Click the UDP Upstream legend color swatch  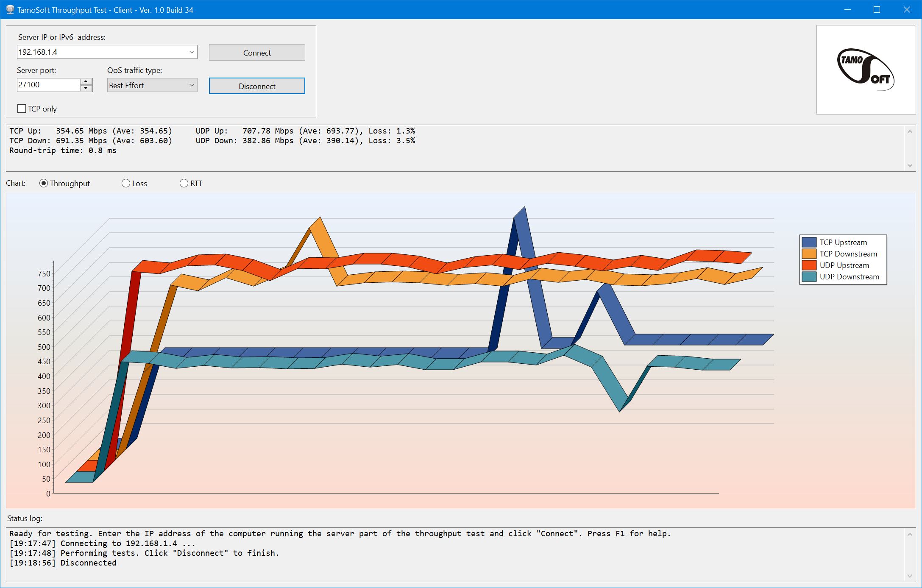pos(809,265)
